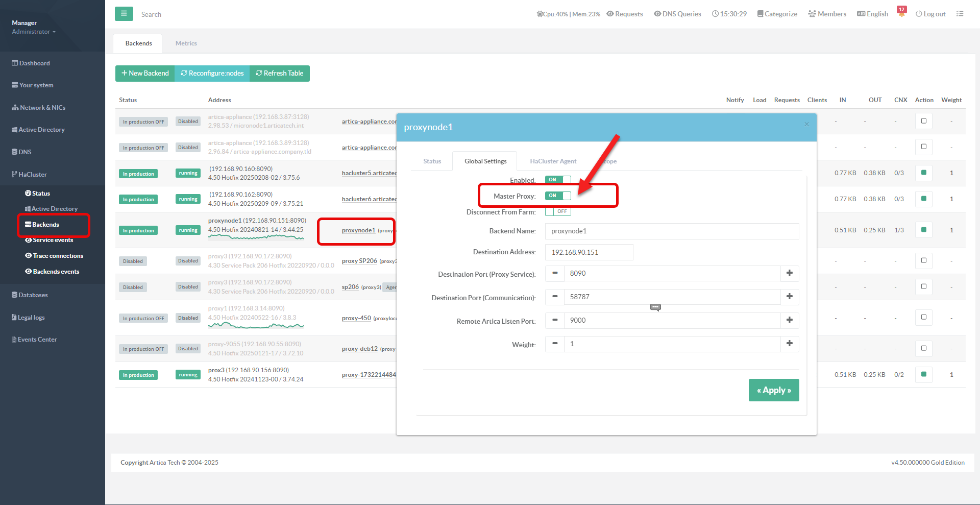Open the notifications bell with 12 alerts

point(901,13)
